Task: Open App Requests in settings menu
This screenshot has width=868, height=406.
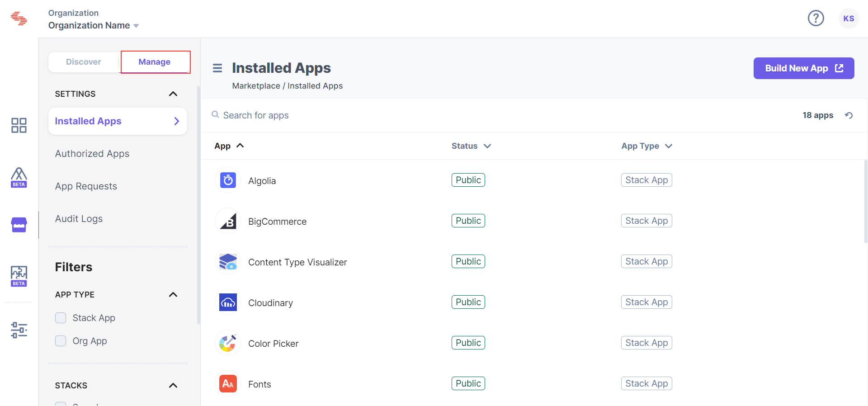Action: click(86, 186)
